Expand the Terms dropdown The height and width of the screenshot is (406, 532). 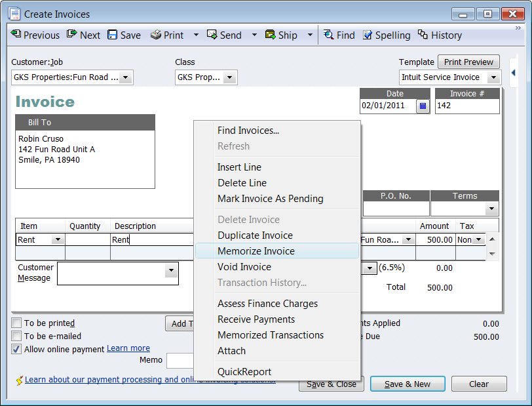click(x=491, y=209)
